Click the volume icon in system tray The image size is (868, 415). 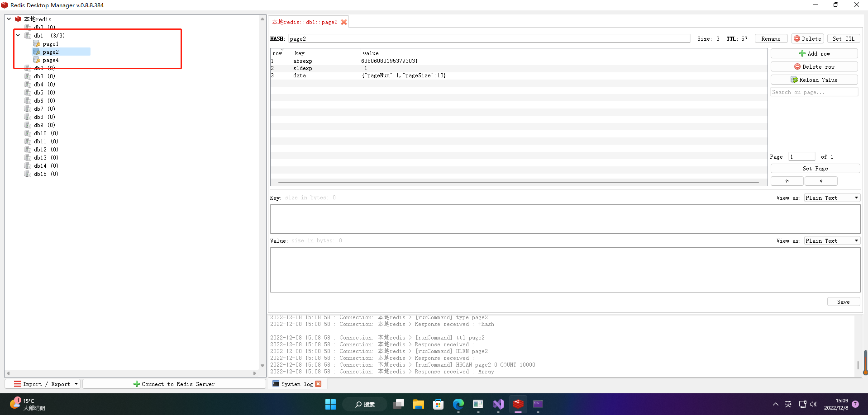click(813, 404)
